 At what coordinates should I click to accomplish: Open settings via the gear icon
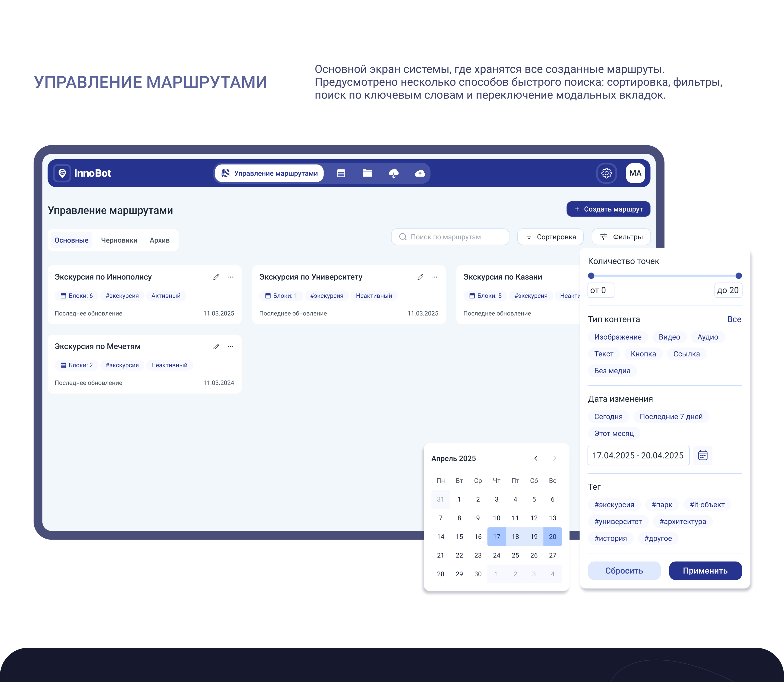606,174
